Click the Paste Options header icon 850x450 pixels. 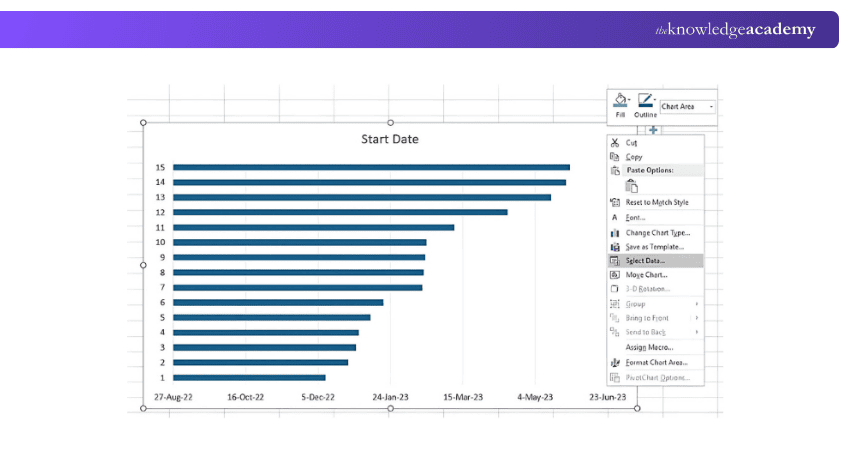(615, 170)
